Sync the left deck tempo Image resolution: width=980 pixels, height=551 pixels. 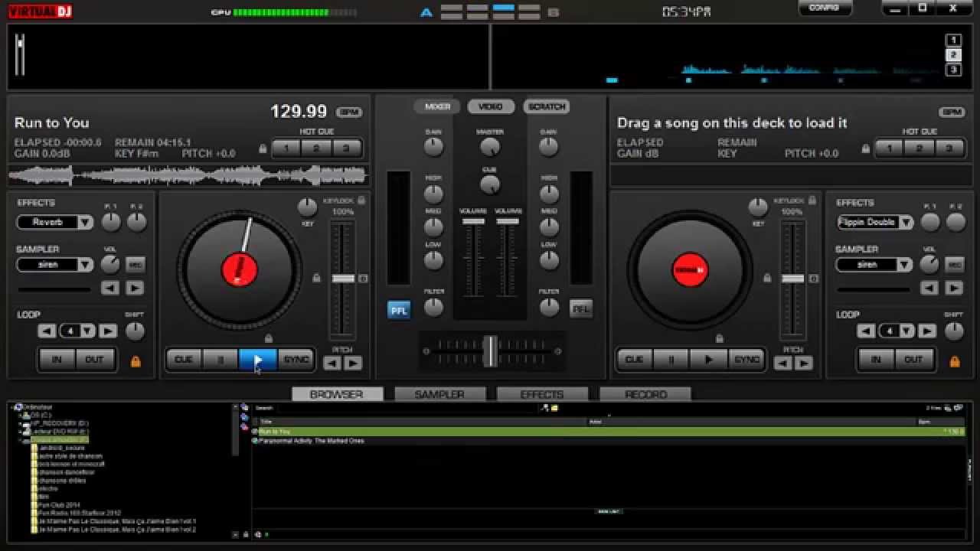[296, 360]
